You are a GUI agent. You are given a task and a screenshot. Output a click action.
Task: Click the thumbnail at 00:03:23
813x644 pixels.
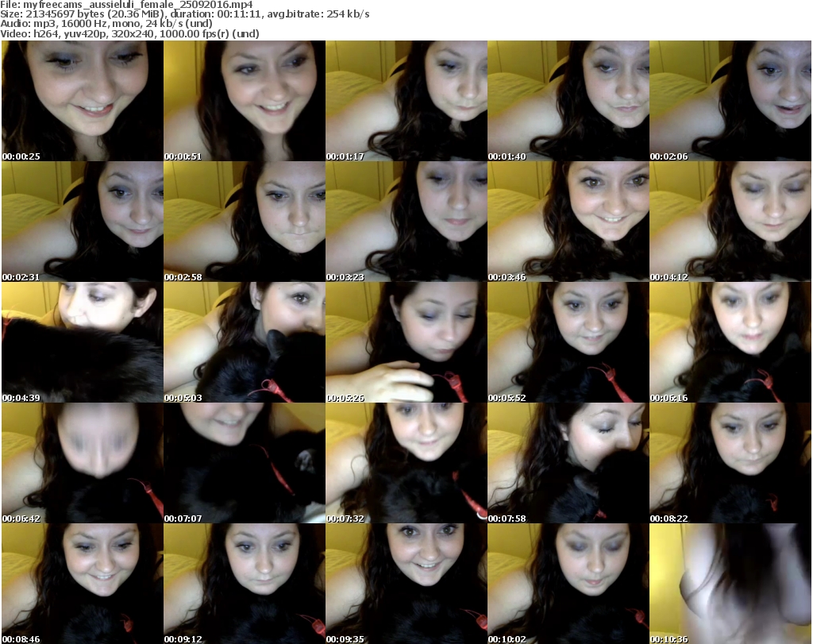click(x=406, y=222)
